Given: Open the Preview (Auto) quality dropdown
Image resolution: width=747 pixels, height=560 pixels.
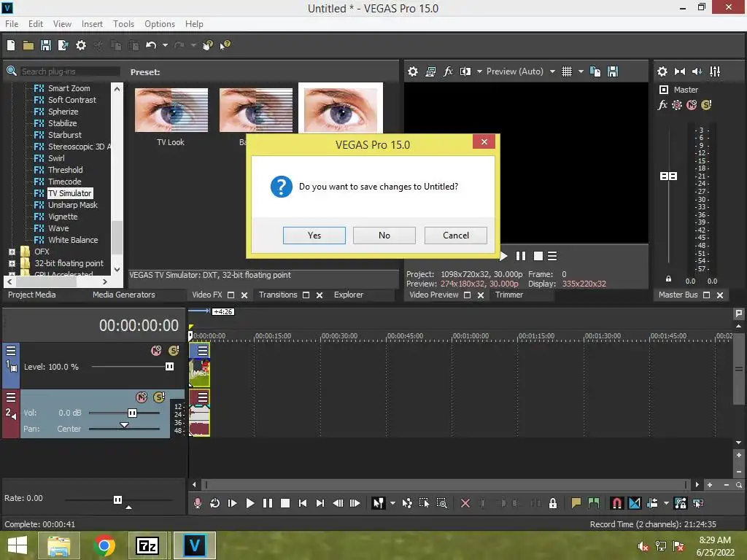Looking at the screenshot, I should pyautogui.click(x=552, y=71).
